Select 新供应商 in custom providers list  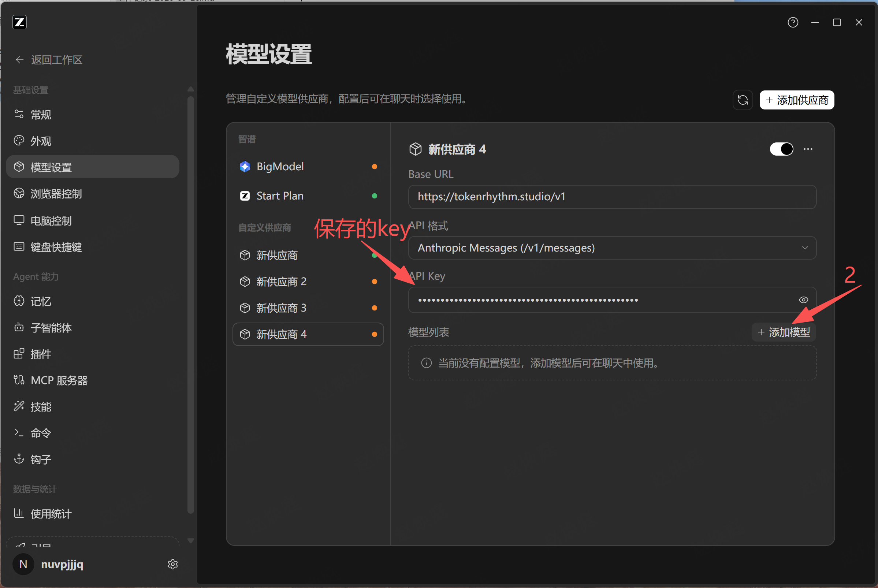click(308, 256)
